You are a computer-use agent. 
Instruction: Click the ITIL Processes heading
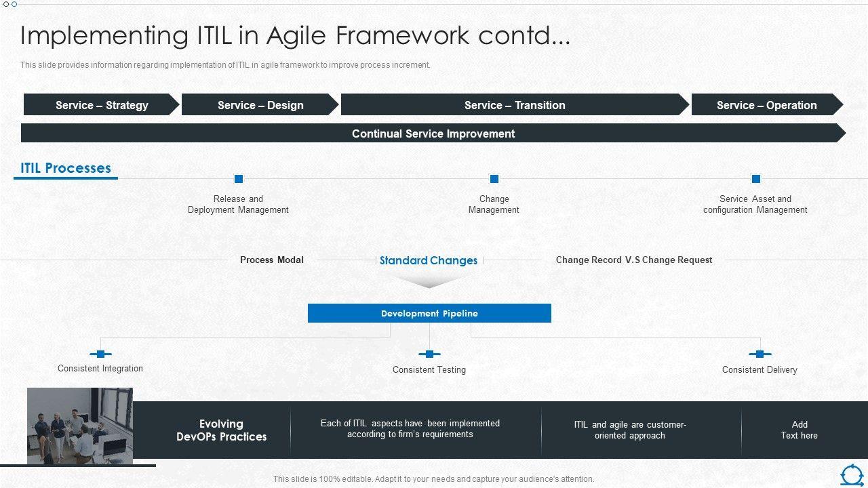click(x=66, y=168)
